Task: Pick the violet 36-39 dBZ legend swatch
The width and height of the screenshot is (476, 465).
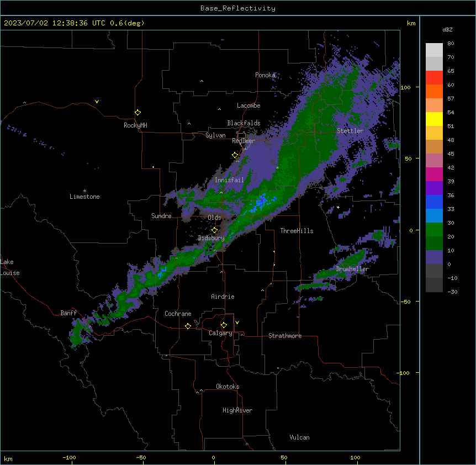Action: [434, 188]
